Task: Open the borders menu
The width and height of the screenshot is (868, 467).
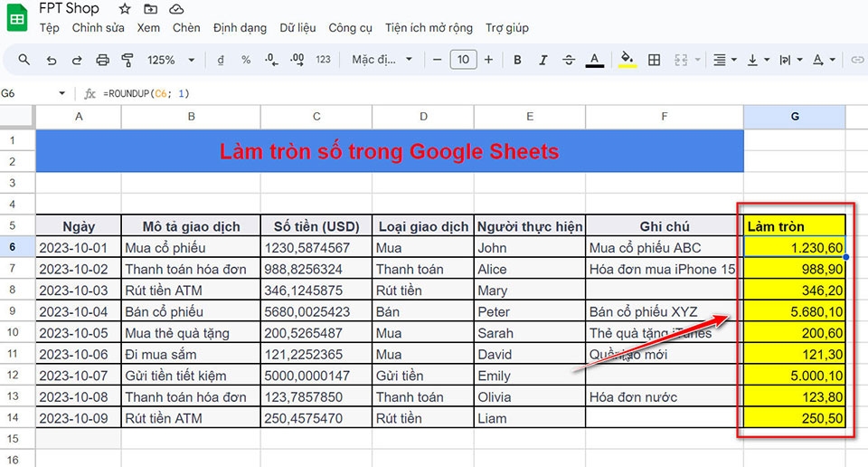Action: point(655,60)
